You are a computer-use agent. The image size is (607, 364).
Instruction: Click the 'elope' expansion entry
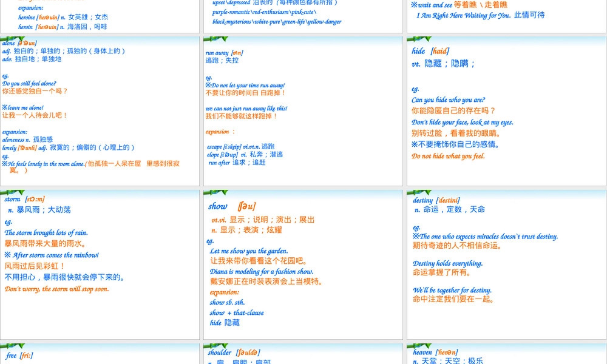point(245,155)
